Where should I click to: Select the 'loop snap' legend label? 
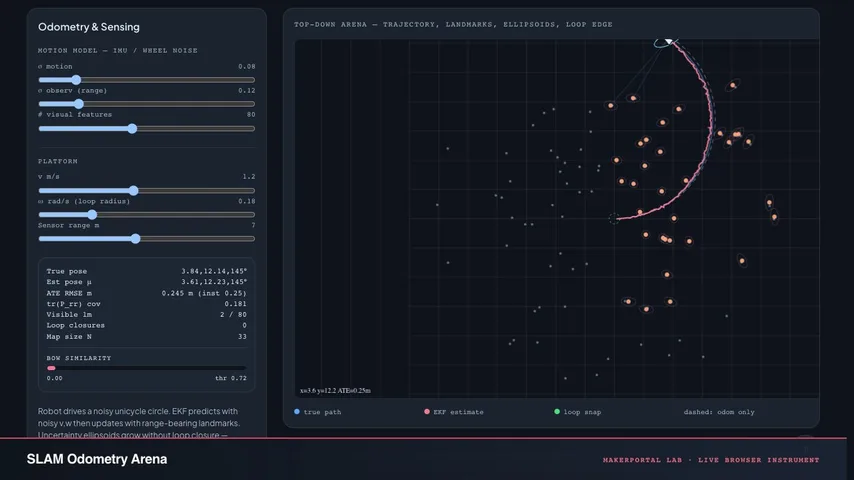pos(582,412)
